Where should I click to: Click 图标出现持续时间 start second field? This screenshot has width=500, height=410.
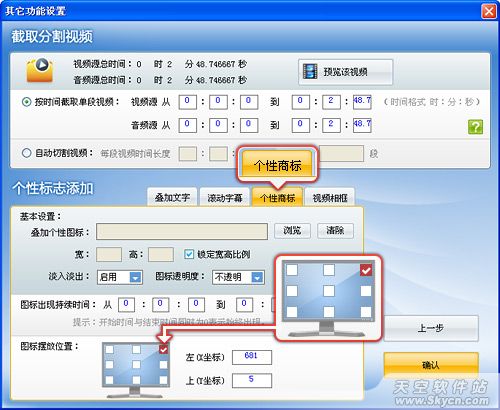pyautogui.click(x=196, y=305)
